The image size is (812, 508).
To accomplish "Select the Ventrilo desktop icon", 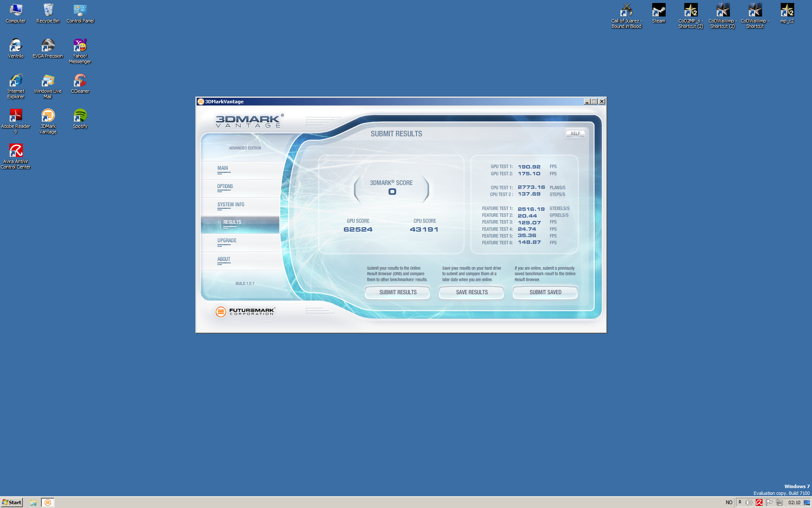I will [x=16, y=49].
